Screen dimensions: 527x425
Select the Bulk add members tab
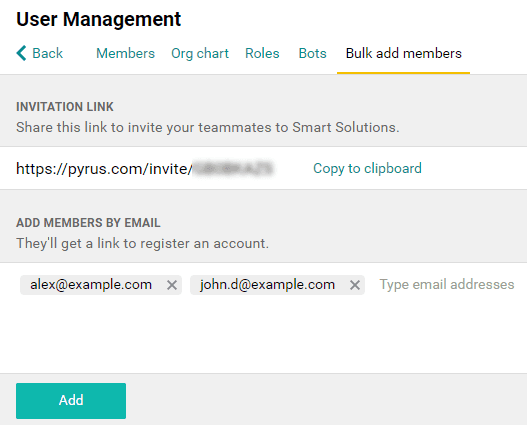[404, 53]
